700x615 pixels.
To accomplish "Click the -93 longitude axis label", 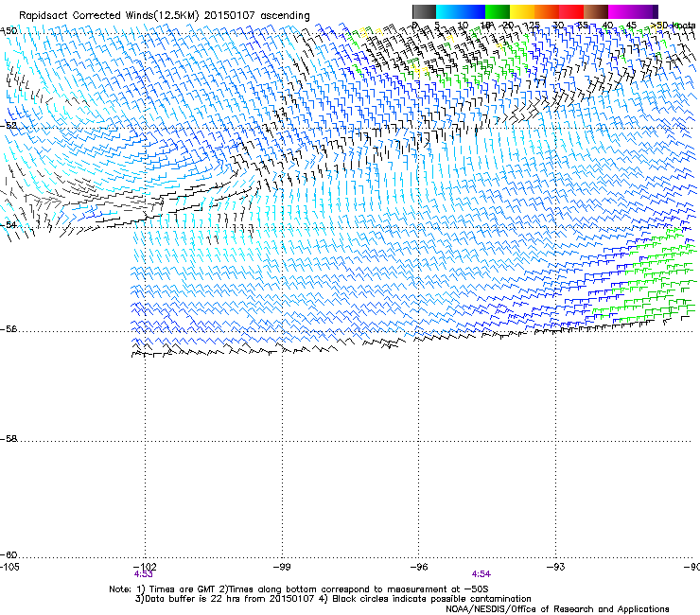I will pos(556,567).
